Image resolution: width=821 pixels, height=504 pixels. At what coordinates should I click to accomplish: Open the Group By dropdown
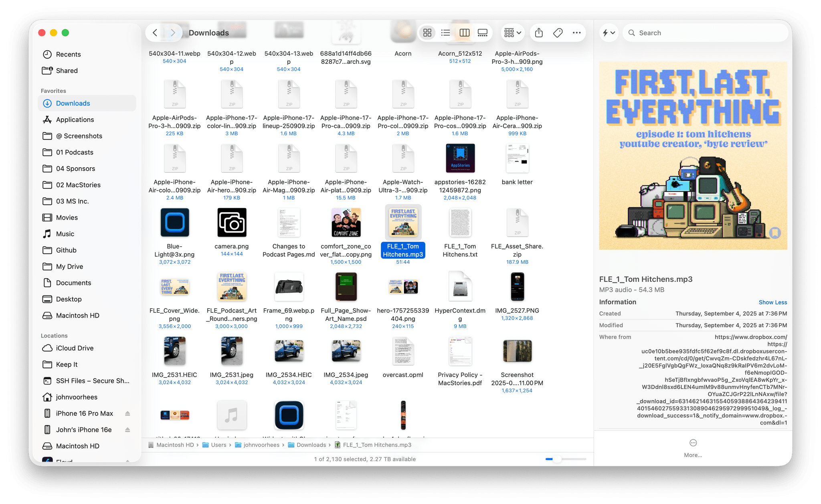[513, 33]
